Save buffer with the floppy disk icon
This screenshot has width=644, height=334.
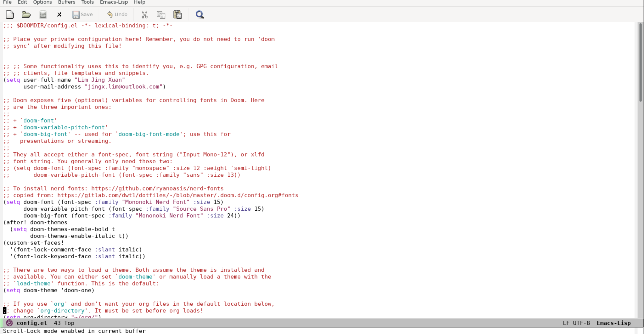tap(43, 14)
